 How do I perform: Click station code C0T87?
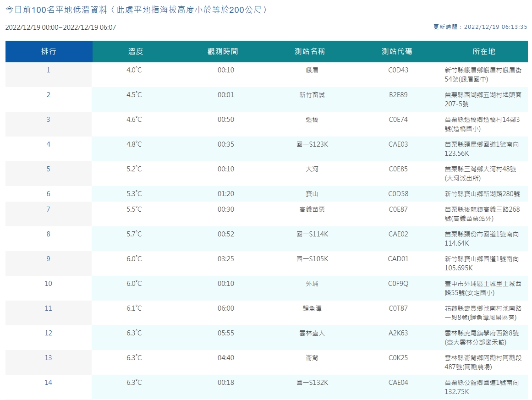click(398, 309)
